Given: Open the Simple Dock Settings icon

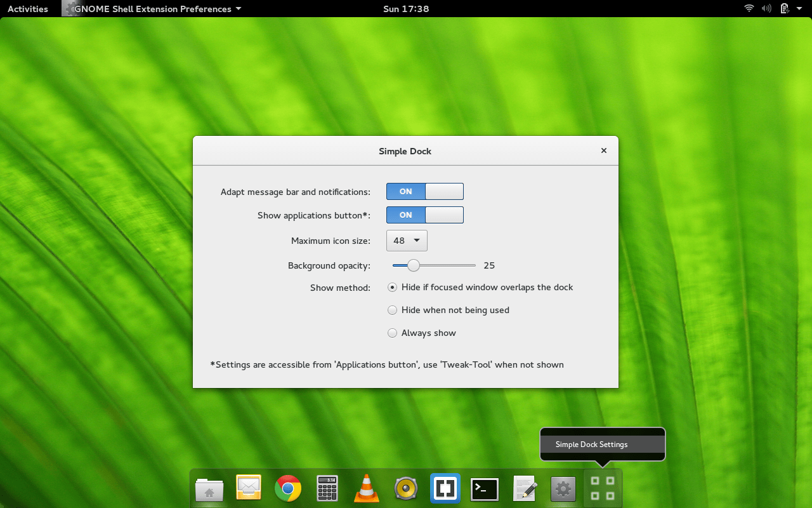Looking at the screenshot, I should (x=601, y=488).
